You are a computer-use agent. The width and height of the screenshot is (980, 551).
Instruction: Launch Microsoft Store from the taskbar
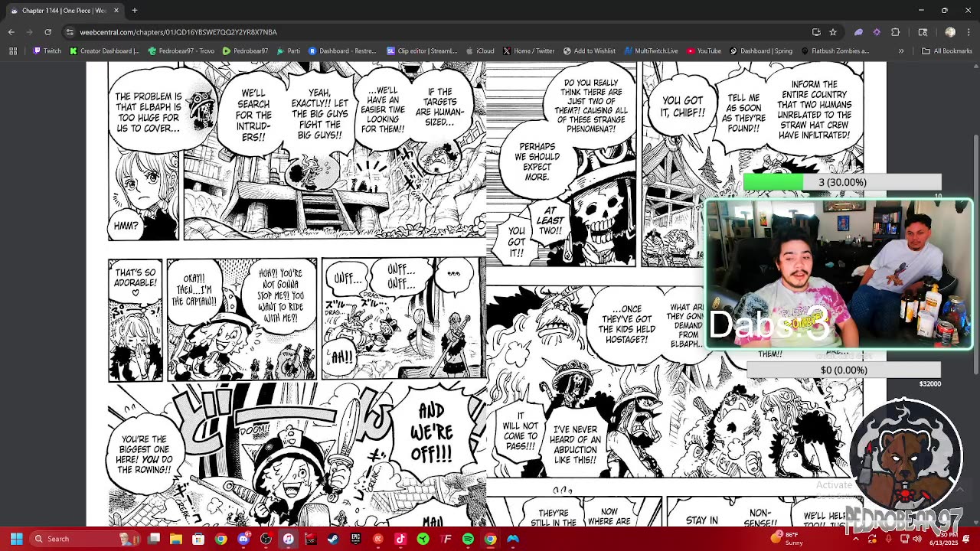(x=198, y=539)
